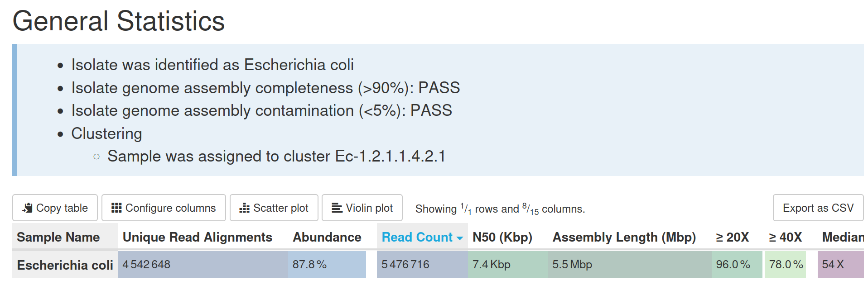Sort by the N50 (Kbp) column

pyautogui.click(x=502, y=237)
